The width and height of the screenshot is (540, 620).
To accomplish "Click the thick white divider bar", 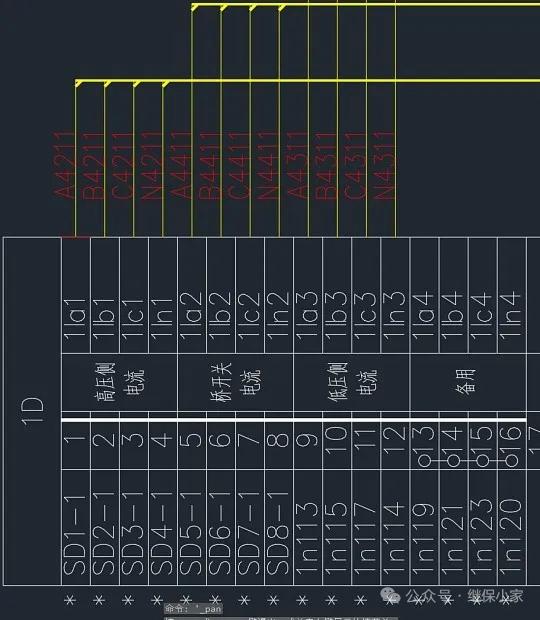I will [294, 420].
